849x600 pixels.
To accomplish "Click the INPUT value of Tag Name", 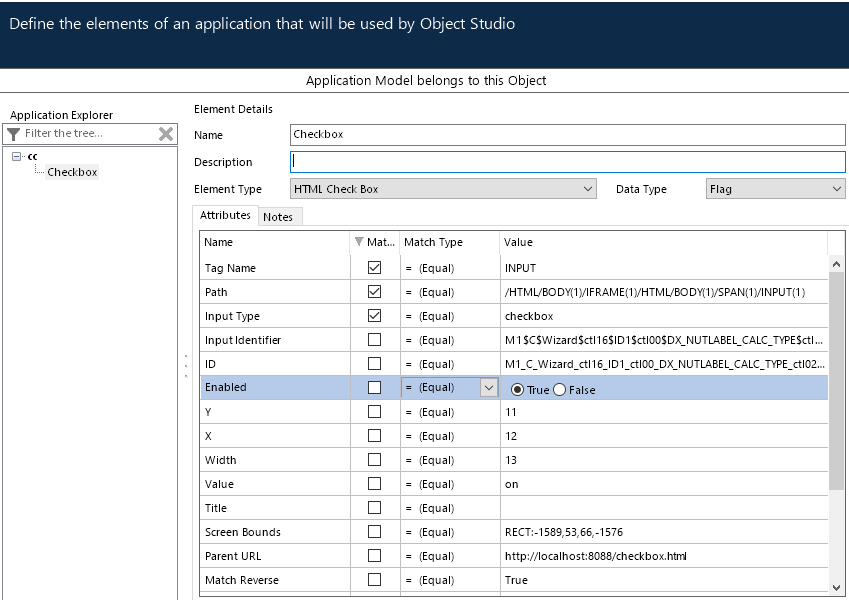I will (520, 268).
